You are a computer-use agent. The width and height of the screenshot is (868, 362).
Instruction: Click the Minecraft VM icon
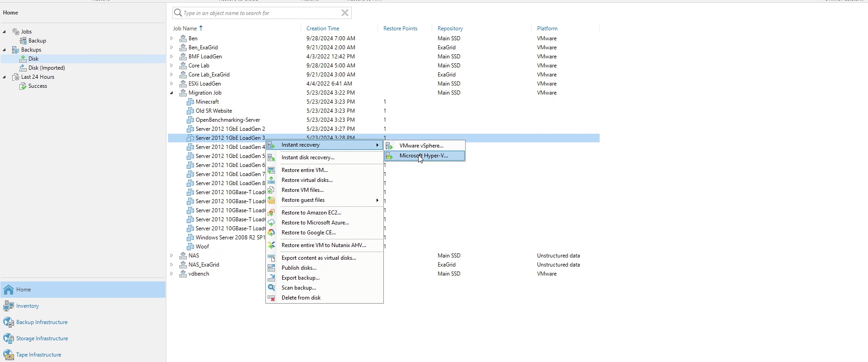tap(190, 102)
